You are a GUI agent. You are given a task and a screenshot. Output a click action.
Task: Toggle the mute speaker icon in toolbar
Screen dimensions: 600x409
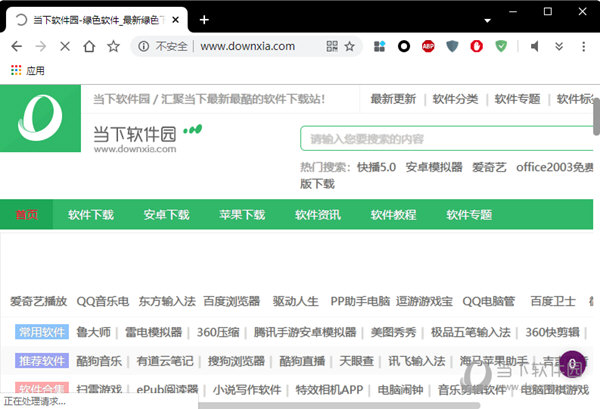point(535,47)
